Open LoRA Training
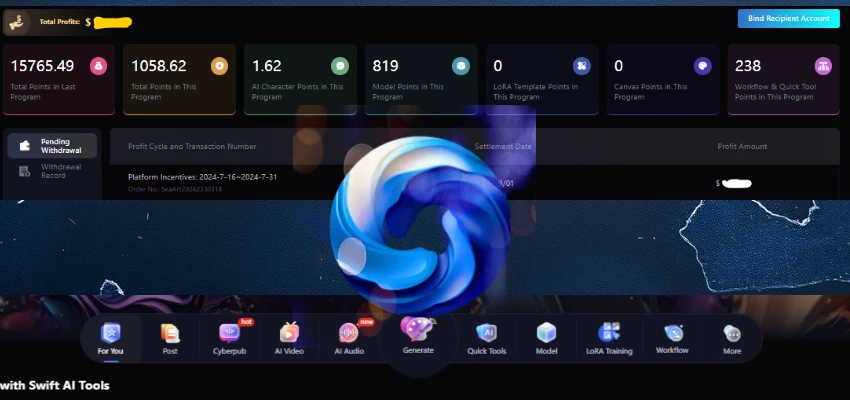The height and width of the screenshot is (400, 850). pyautogui.click(x=609, y=338)
